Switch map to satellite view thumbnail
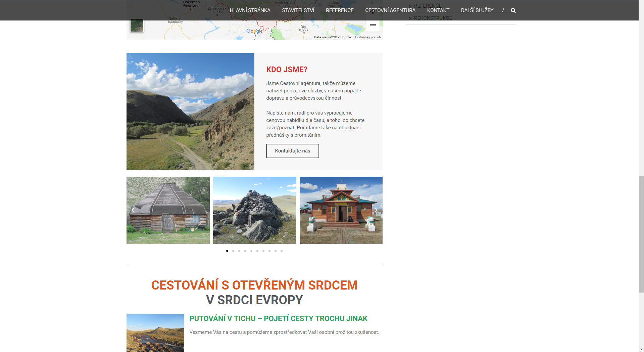 [x=137, y=25]
